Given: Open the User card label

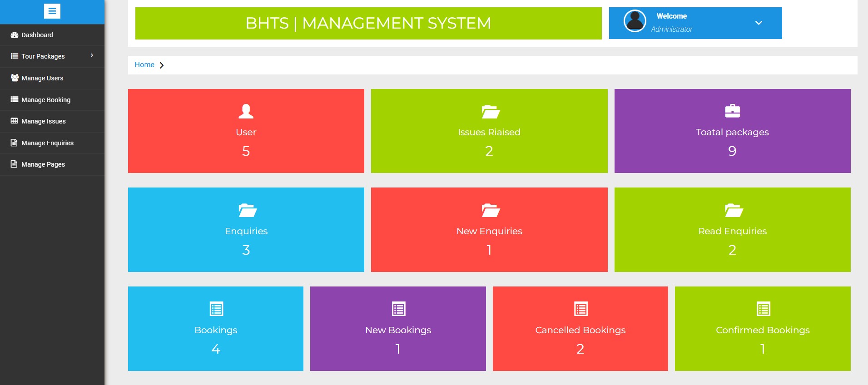Looking at the screenshot, I should [x=246, y=132].
